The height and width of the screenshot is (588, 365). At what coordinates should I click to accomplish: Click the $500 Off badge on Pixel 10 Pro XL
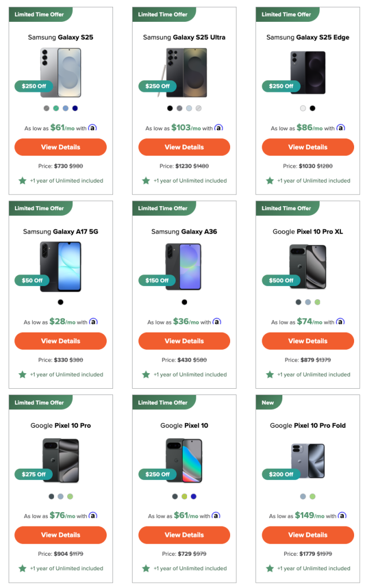[282, 281]
